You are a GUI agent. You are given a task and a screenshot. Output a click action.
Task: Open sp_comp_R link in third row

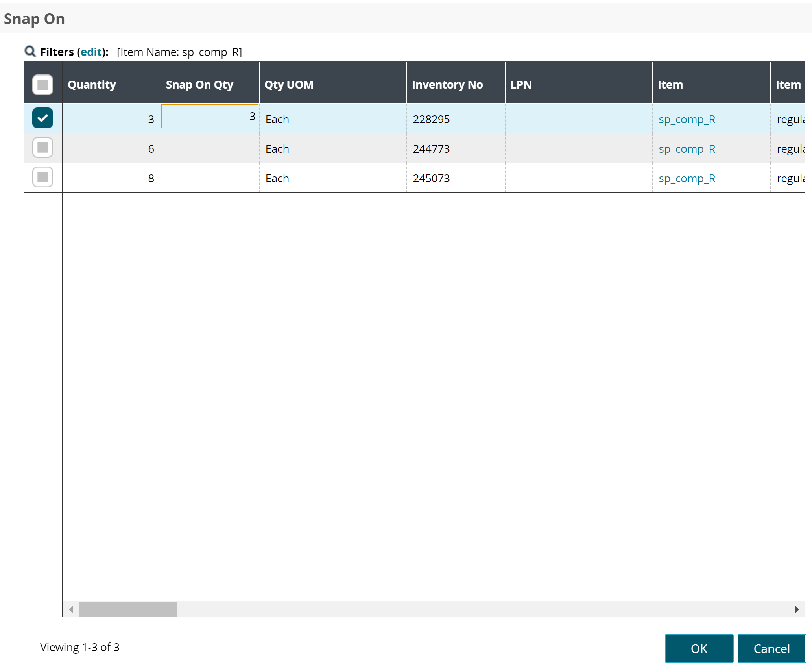687,178
